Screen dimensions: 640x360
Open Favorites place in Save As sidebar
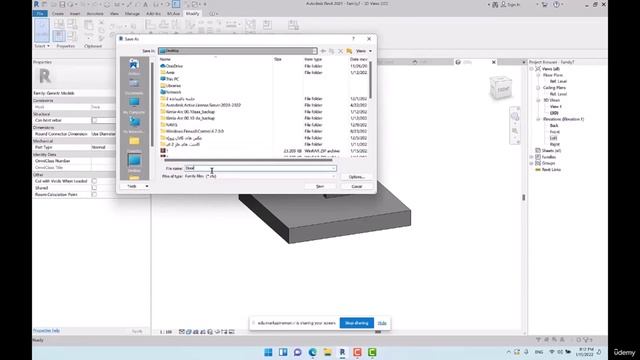pyautogui.click(x=134, y=142)
